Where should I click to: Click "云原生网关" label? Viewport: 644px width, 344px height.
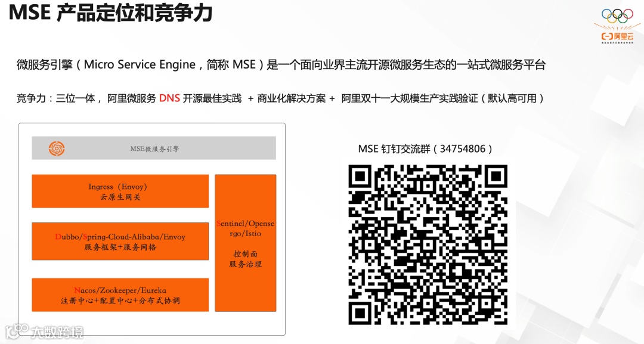(120, 197)
